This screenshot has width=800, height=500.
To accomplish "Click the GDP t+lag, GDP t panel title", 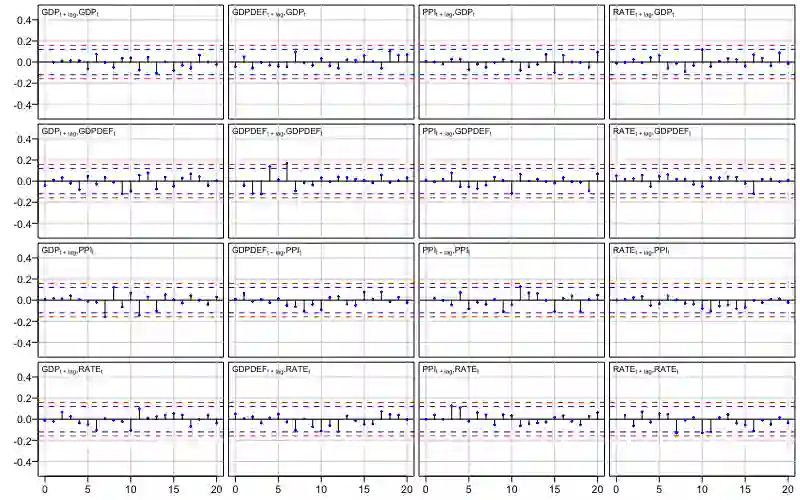I will point(70,13).
